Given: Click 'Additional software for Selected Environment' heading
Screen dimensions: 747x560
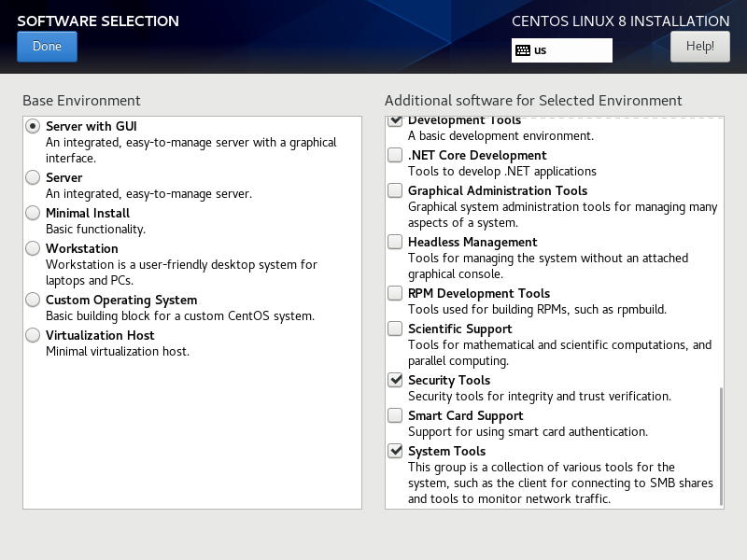Looking at the screenshot, I should pos(533,101).
